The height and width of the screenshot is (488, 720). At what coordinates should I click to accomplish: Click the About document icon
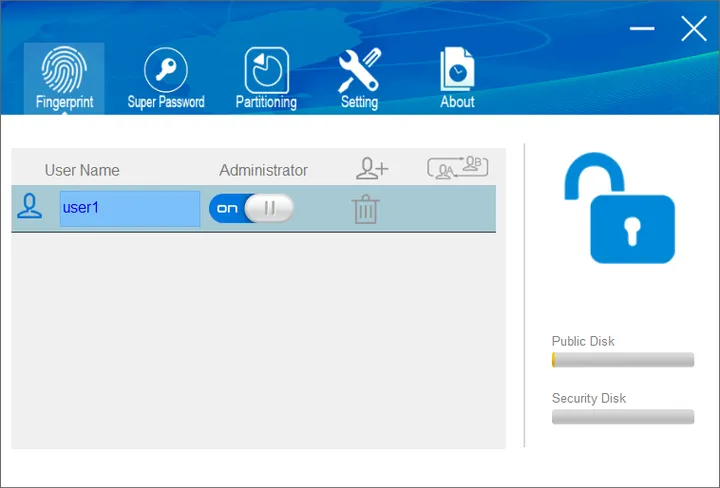[457, 70]
